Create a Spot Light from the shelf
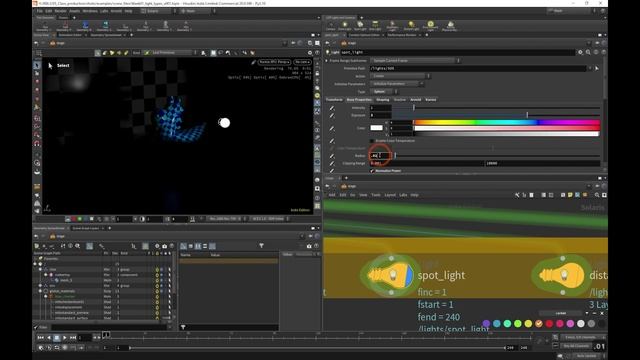640x360 pixels. tap(360, 26)
